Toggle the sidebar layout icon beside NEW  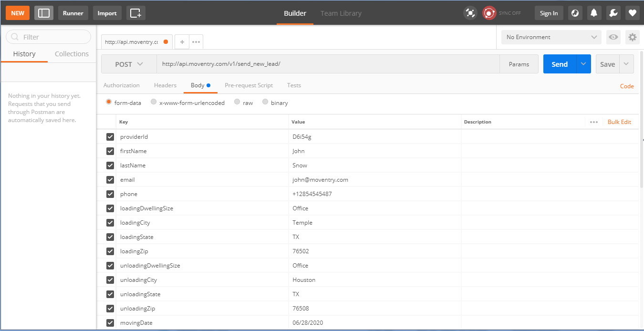click(44, 13)
